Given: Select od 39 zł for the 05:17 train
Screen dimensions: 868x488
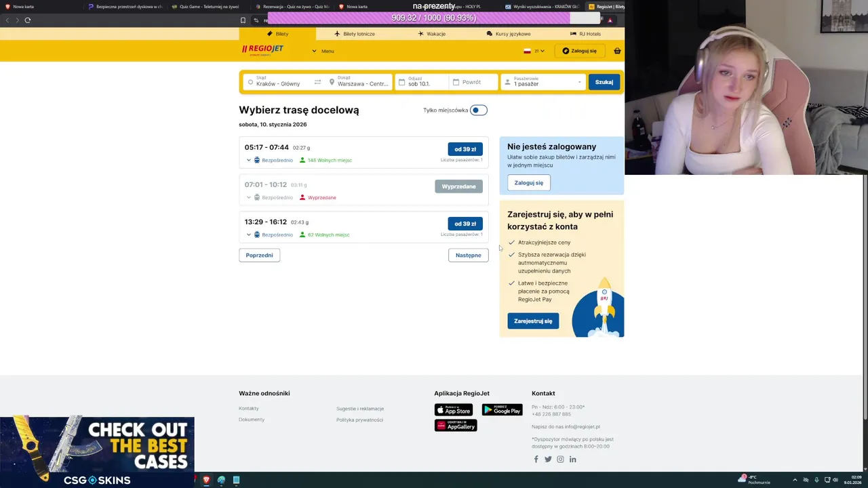Looking at the screenshot, I should click(465, 149).
